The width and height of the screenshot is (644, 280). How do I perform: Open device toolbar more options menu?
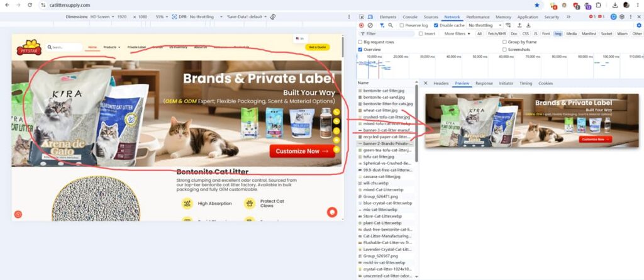click(x=350, y=17)
